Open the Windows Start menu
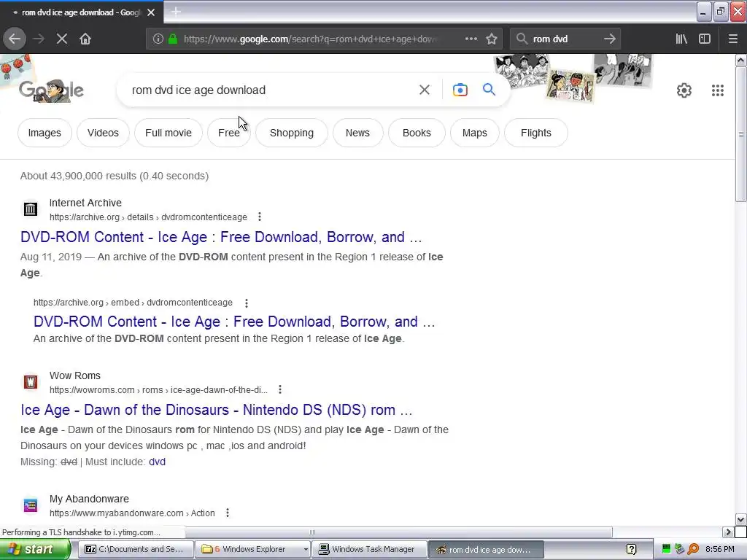 pos(34,549)
